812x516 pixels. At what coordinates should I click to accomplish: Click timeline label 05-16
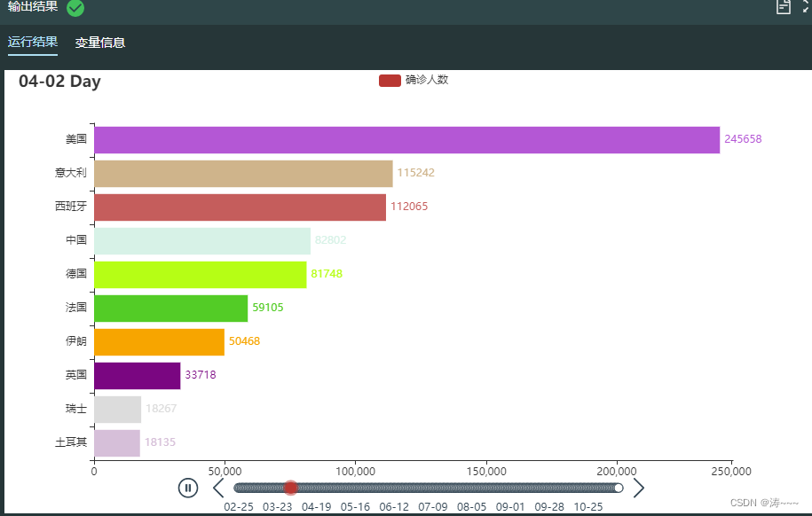point(355,506)
